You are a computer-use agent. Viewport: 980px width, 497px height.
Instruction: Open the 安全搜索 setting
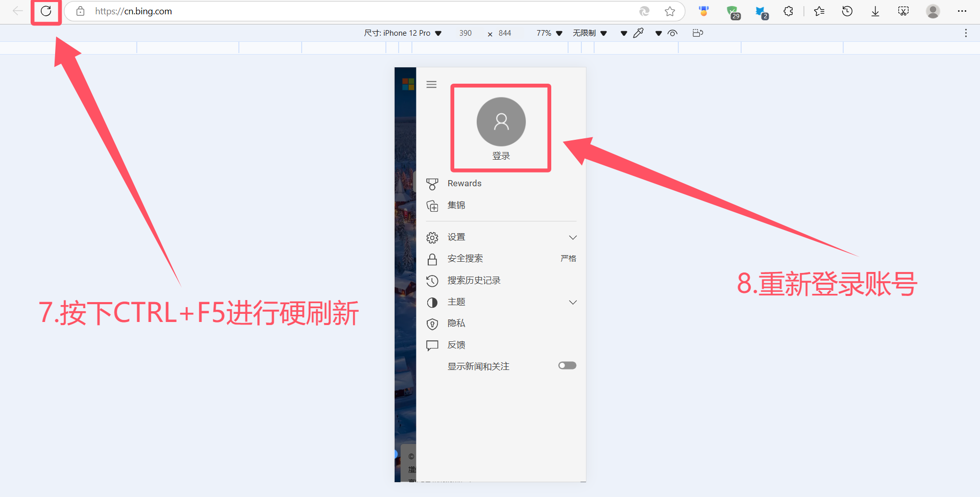pos(465,259)
